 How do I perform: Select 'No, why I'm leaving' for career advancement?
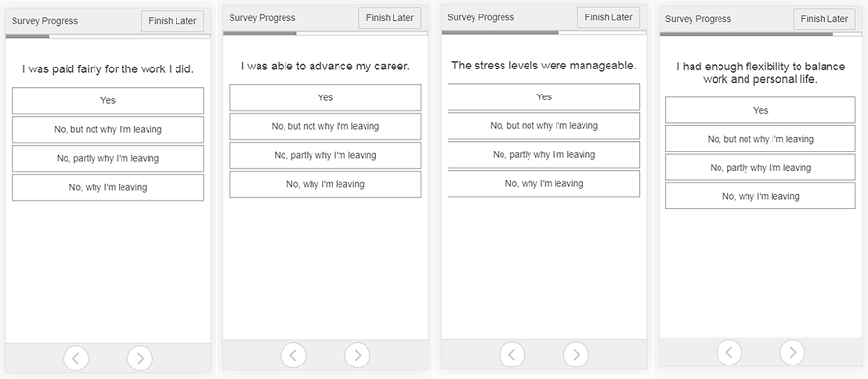326,184
